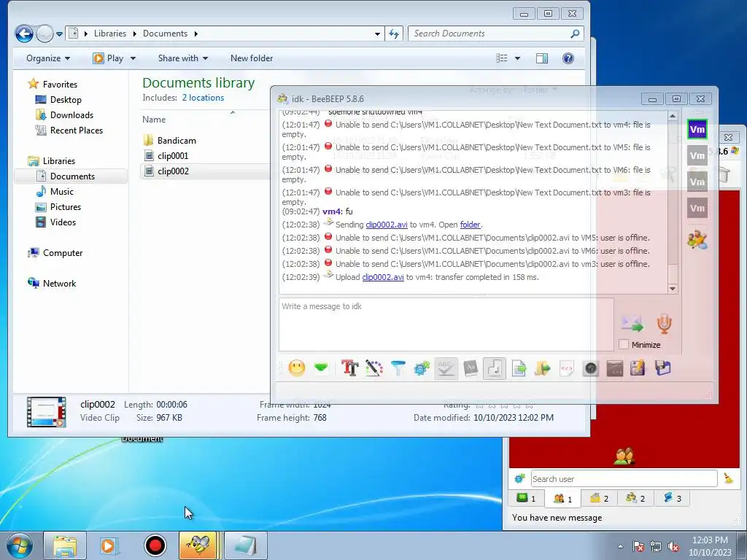The height and width of the screenshot is (560, 747).
Task: Click the Write a message to idk box
Action: (446, 324)
